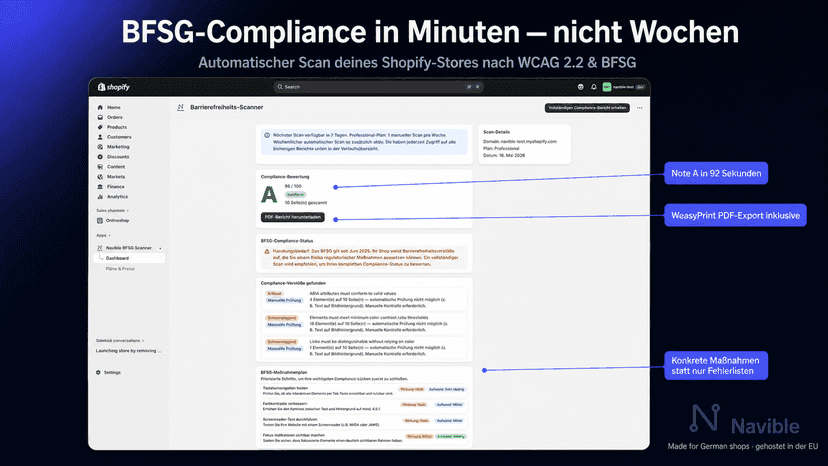
Task: Click the 'Aufwand: Mittel' badge in Farbkontraste row
Action: [449, 405]
